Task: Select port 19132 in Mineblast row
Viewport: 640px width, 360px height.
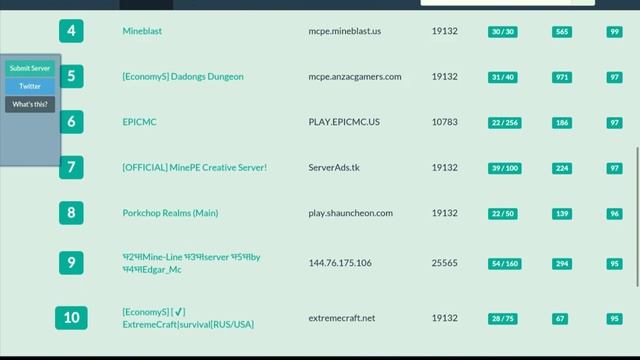Action: click(444, 31)
